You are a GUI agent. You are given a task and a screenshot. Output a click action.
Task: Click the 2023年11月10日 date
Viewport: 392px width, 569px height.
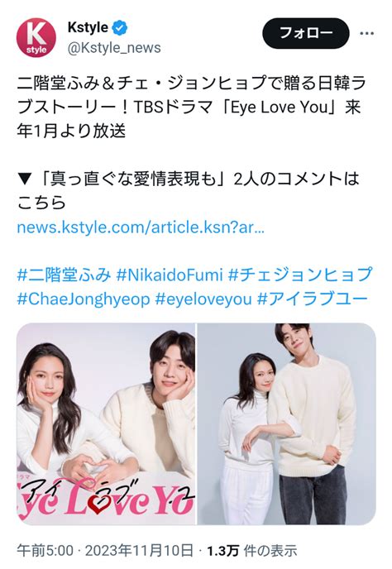(139, 551)
